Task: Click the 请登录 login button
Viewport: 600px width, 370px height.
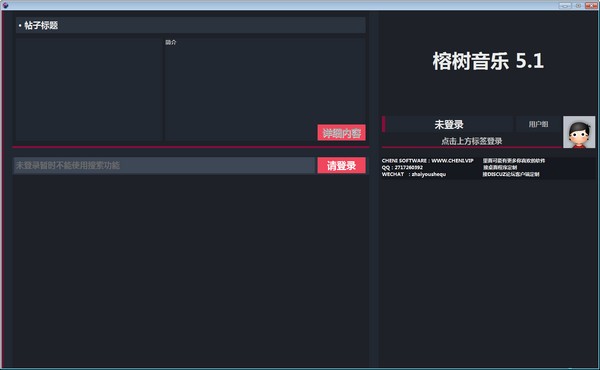Action: 341,165
